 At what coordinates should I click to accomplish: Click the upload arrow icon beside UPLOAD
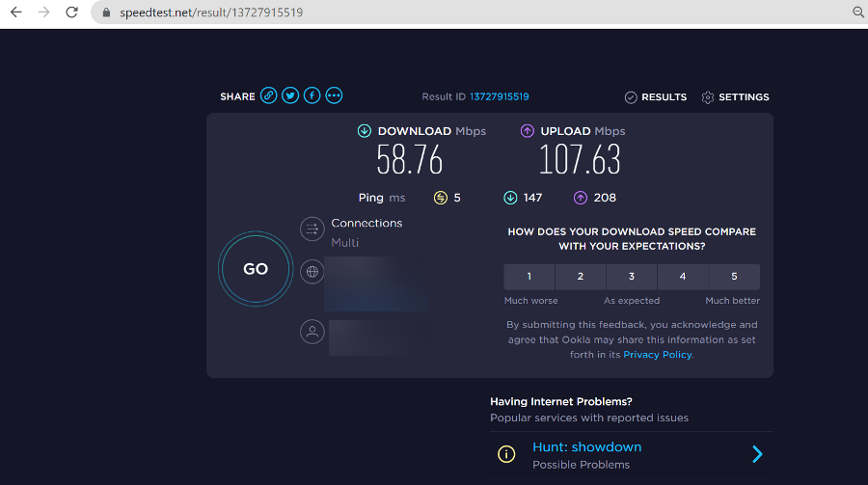click(527, 131)
